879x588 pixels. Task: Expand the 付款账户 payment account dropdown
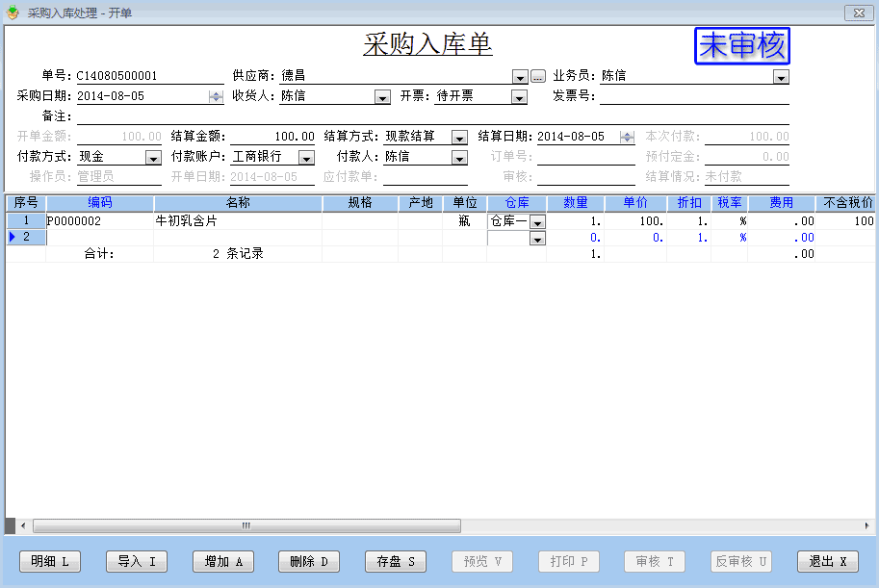point(306,157)
